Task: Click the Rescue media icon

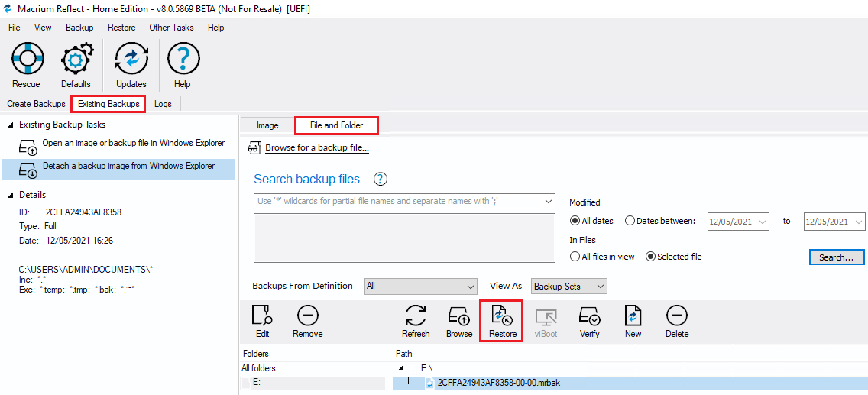Action: 26,60
